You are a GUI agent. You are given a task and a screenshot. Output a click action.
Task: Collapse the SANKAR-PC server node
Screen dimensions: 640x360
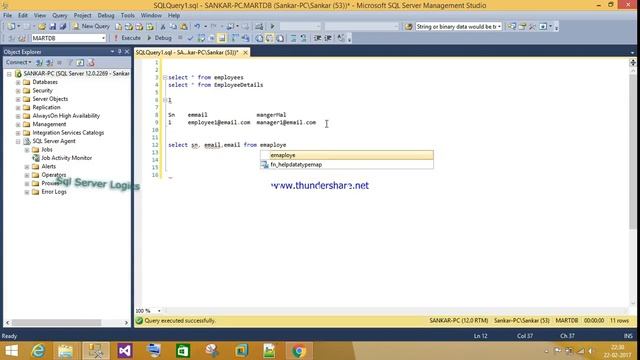pyautogui.click(x=9, y=74)
